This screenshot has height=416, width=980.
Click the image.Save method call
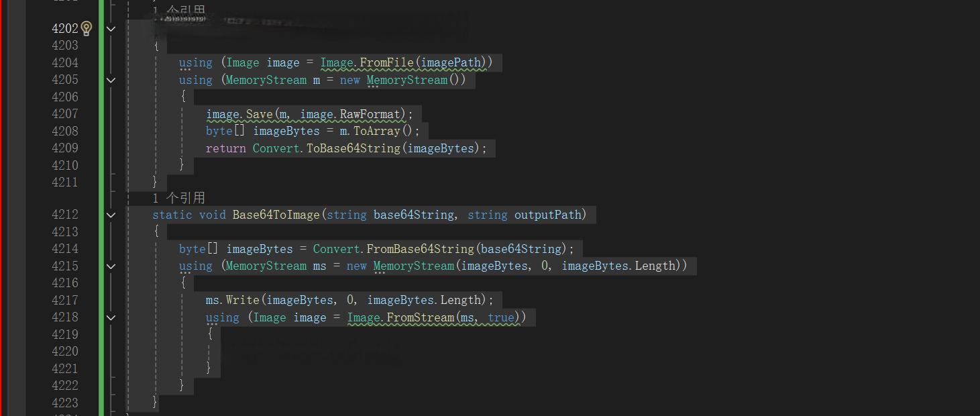(x=239, y=114)
